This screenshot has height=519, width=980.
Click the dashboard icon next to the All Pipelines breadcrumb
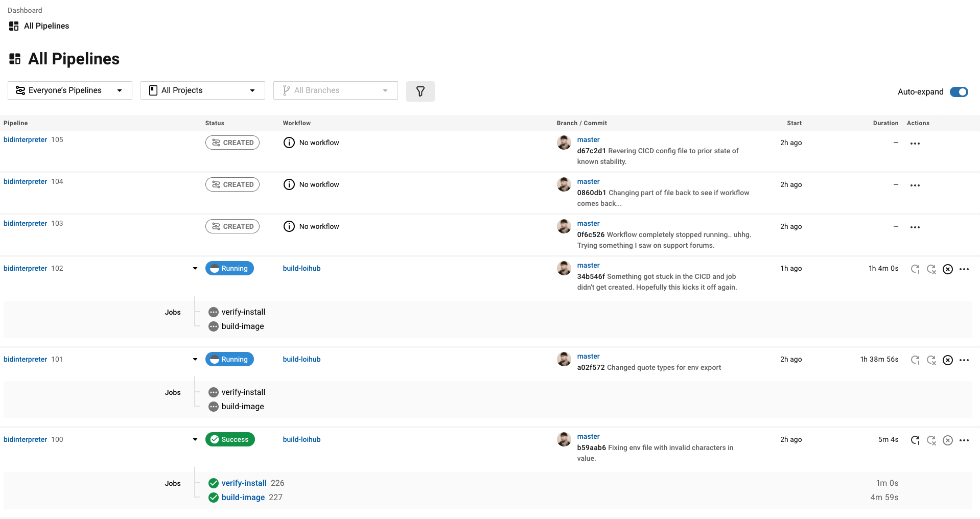coord(14,26)
